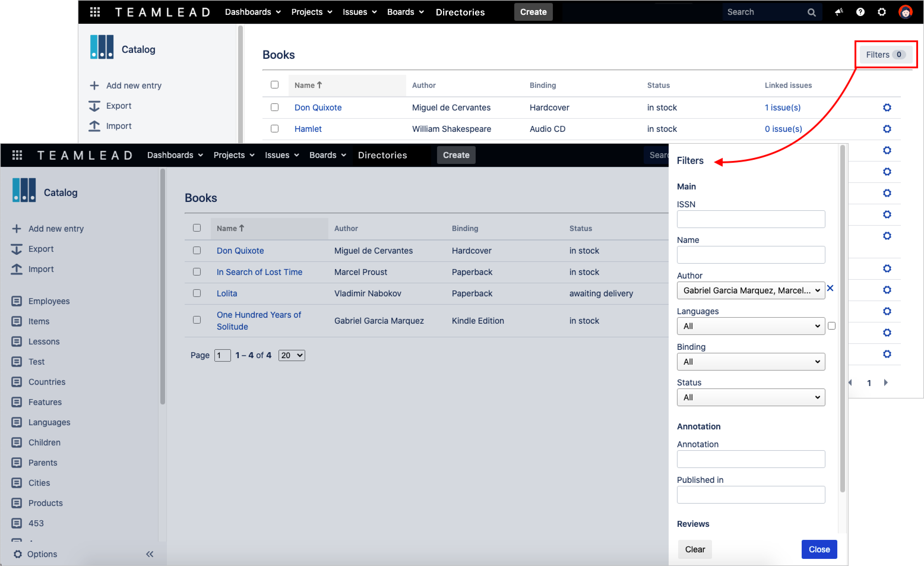Open Directories in the top navbar
This screenshot has height=566, width=924.
[460, 12]
